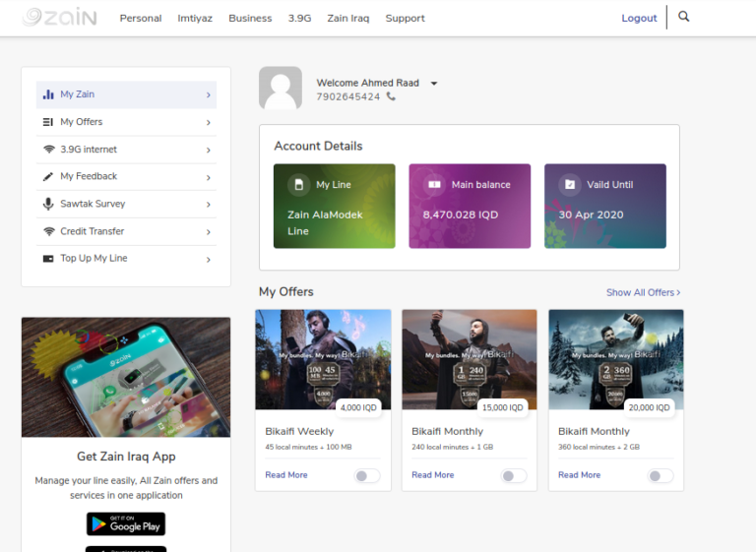756x552 pixels.
Task: Click the calendar icon on Vaild Until
Action: pyautogui.click(x=570, y=185)
